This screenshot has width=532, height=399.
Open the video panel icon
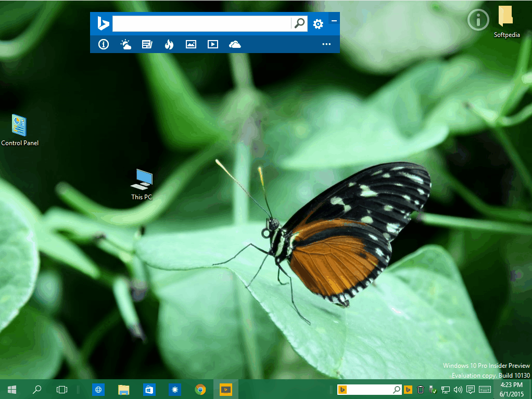pyautogui.click(x=213, y=44)
